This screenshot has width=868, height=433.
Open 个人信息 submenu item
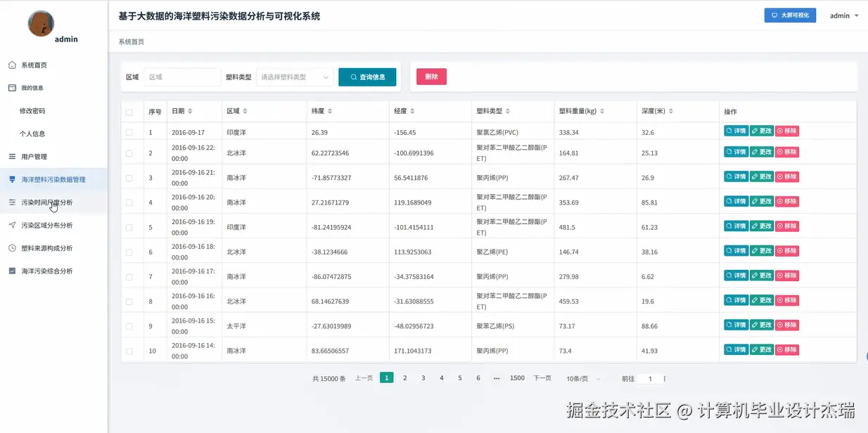(54, 134)
